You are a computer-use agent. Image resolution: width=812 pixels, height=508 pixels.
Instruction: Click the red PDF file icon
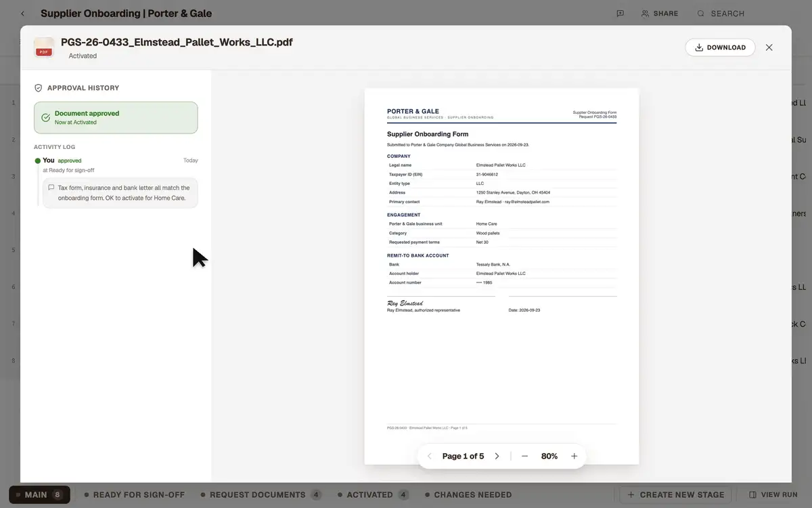click(x=44, y=47)
